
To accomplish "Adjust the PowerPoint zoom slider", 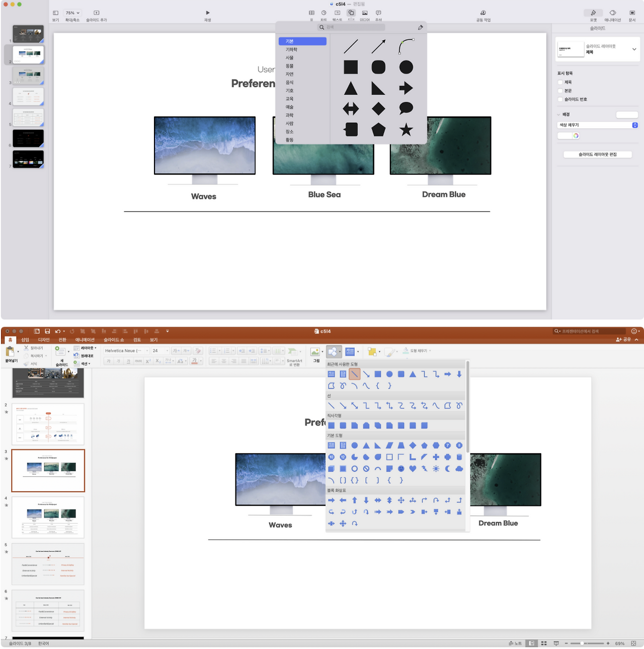I will [582, 643].
